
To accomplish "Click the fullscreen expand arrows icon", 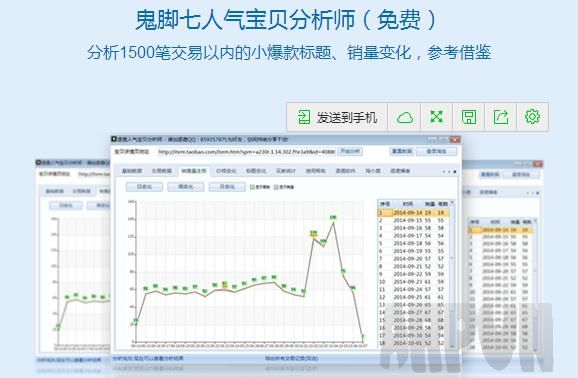I will 436,117.
